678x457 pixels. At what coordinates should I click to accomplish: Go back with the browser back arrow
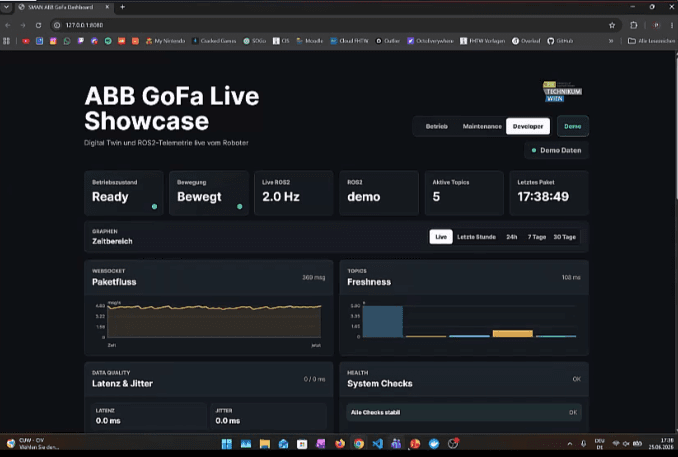pyautogui.click(x=8, y=25)
